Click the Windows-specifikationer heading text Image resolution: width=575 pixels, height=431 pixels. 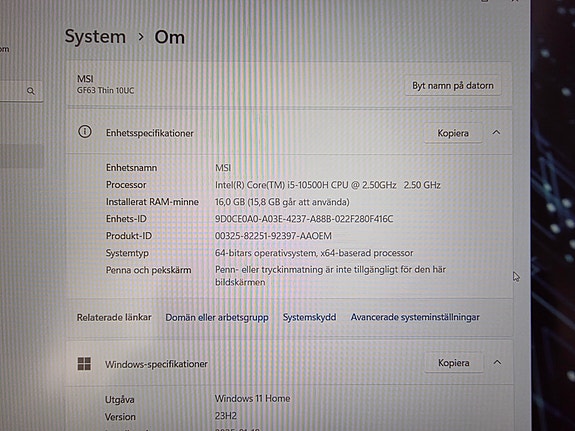(156, 364)
